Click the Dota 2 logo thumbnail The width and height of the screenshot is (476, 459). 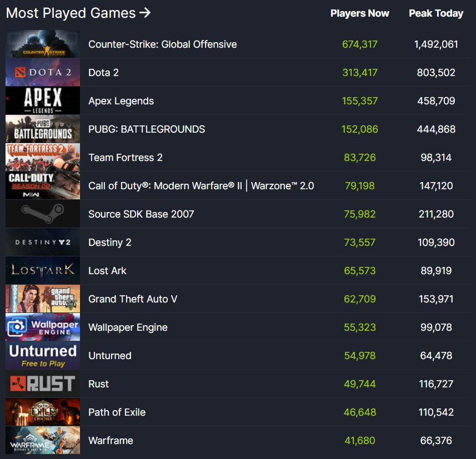[x=43, y=73]
